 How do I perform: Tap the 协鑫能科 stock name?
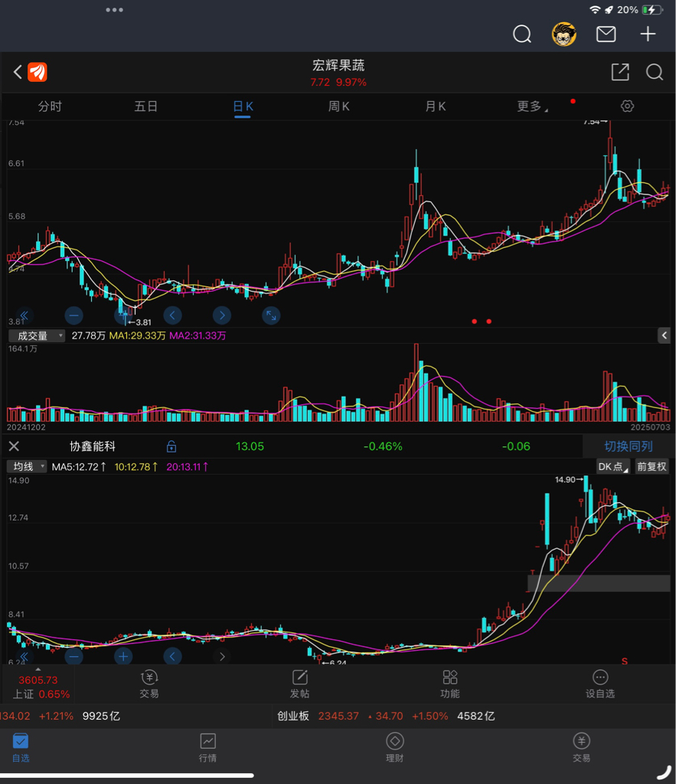tap(93, 446)
